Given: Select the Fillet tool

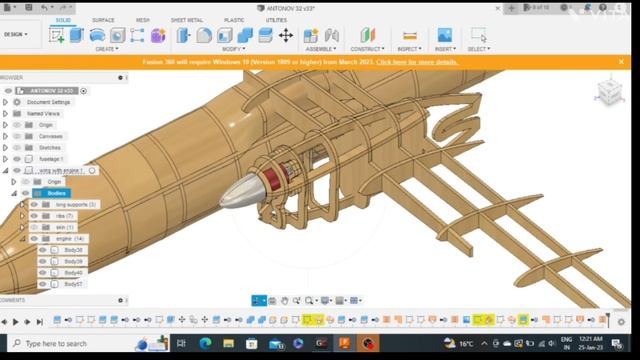Looking at the screenshot, I should click(204, 36).
